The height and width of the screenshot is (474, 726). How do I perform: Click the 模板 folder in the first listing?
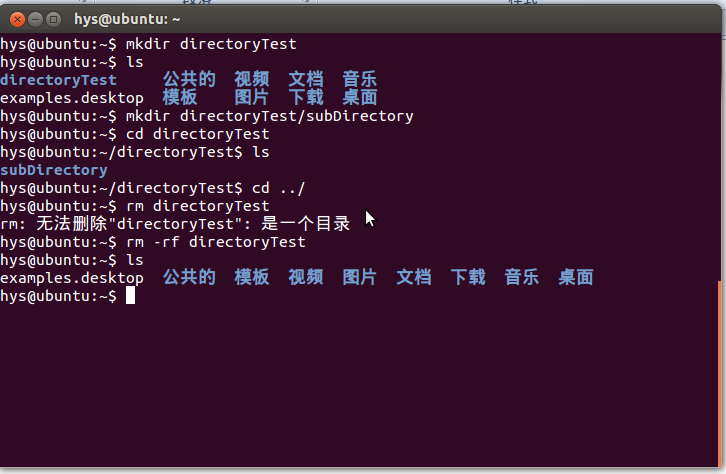(x=180, y=98)
